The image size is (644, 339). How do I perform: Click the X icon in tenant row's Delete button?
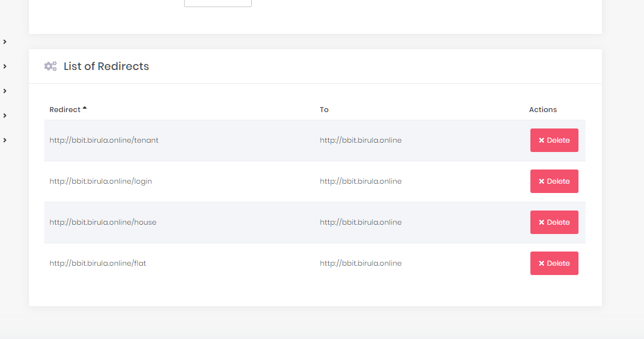tap(541, 141)
